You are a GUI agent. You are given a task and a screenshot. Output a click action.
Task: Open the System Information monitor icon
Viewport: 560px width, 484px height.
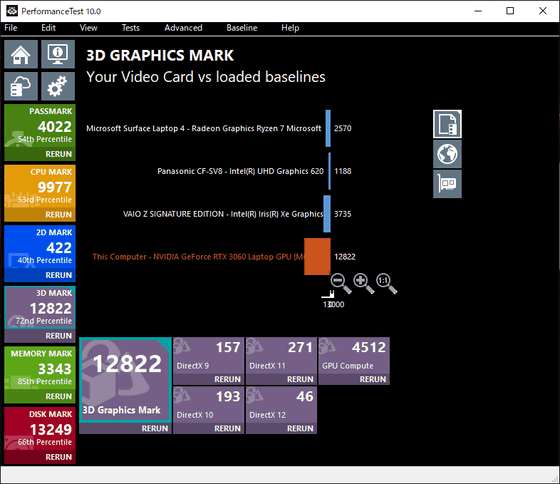tap(58, 54)
